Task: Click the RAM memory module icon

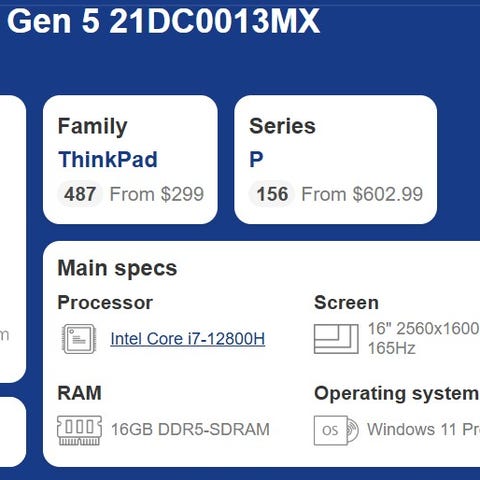Action: tap(79, 430)
